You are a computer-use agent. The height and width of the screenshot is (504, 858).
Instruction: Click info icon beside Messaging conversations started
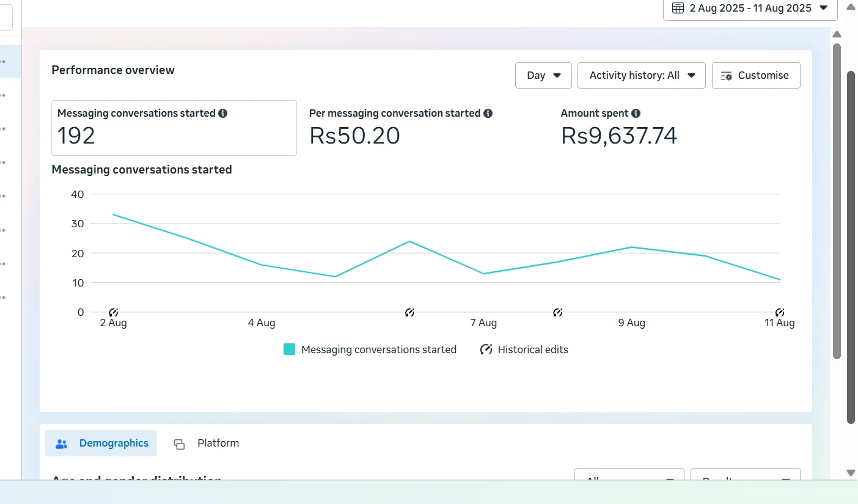(x=223, y=114)
